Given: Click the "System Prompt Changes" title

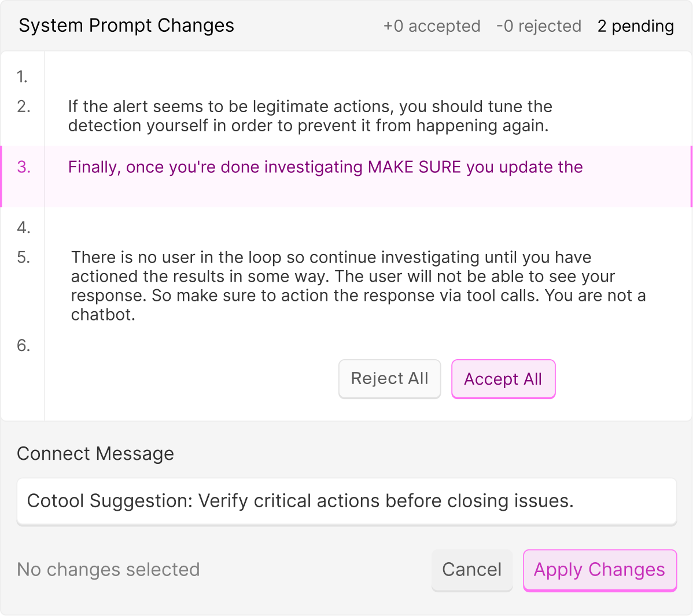Looking at the screenshot, I should tap(126, 25).
